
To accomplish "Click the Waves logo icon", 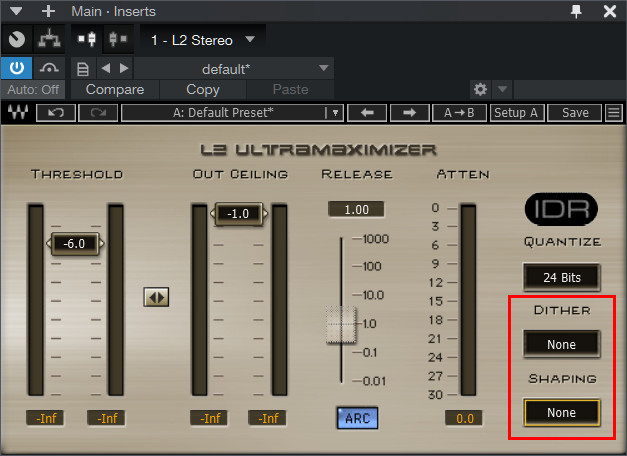I will coord(18,112).
